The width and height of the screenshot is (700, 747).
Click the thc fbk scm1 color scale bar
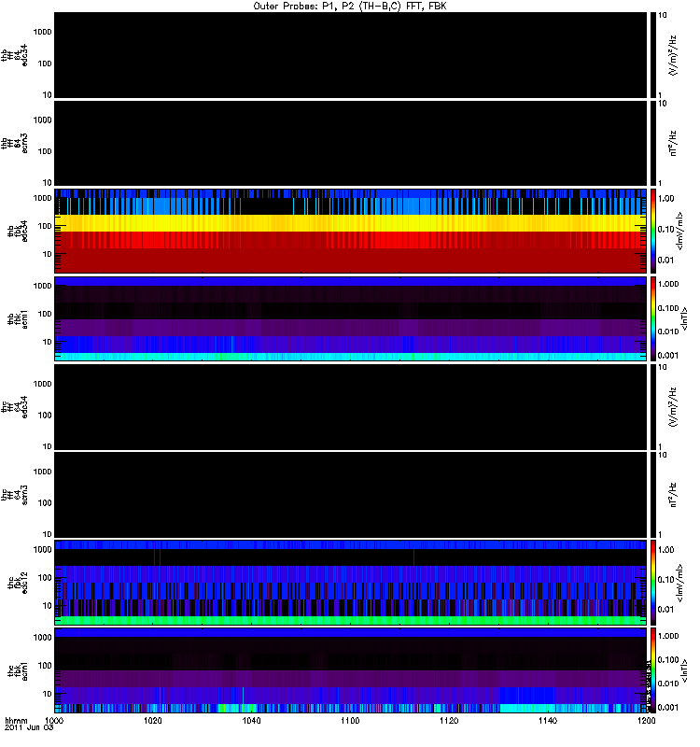pyautogui.click(x=654, y=670)
